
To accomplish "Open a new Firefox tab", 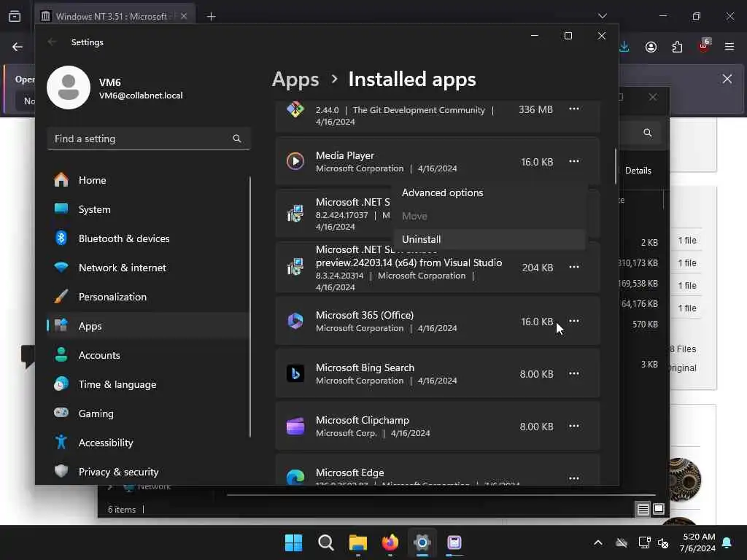I will (x=211, y=16).
